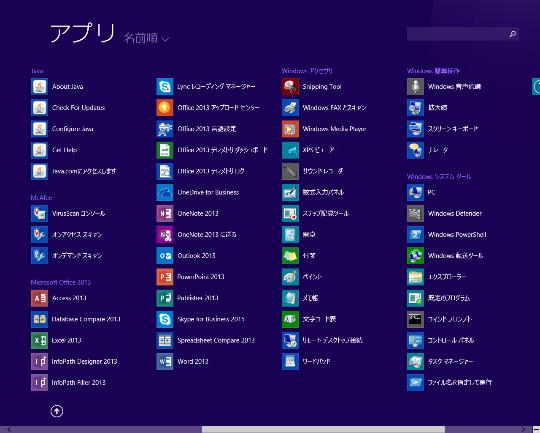Select the リモート デスクトップ接続 label
The image size is (540, 433).
click(332, 340)
